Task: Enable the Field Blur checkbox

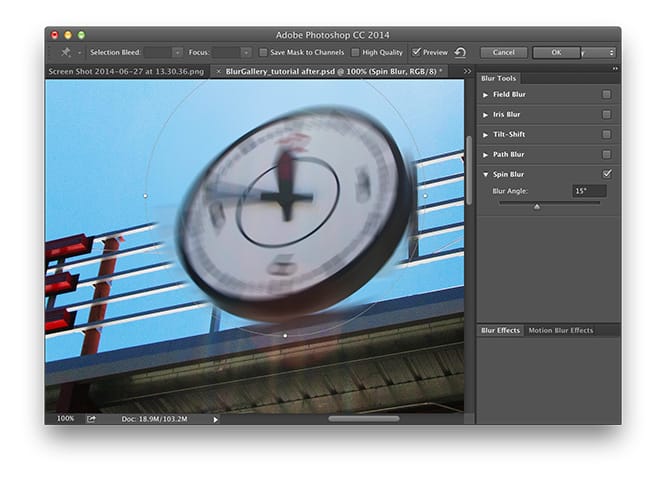Action: click(x=606, y=95)
